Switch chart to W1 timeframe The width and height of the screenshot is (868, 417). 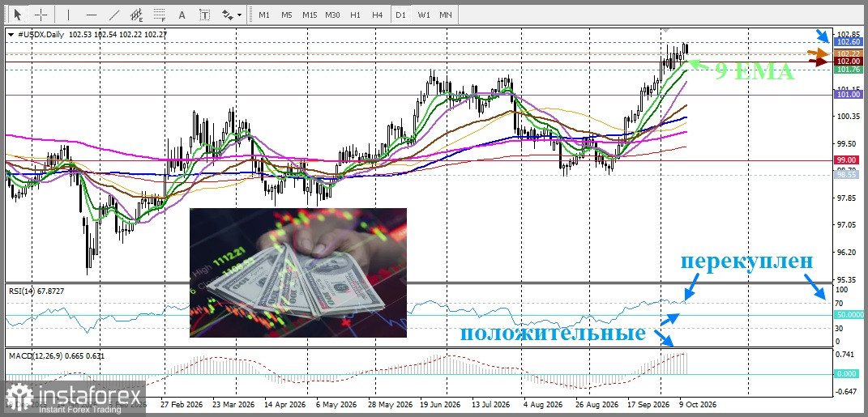(424, 15)
